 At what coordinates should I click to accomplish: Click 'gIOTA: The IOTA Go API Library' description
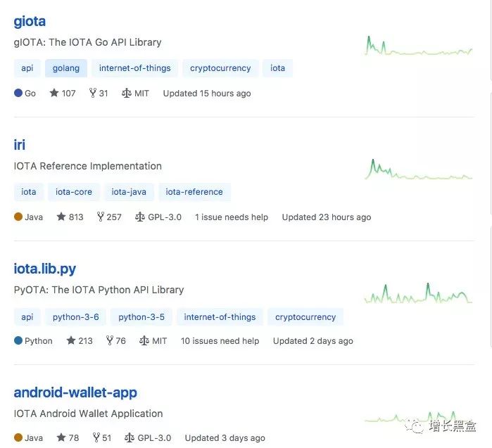point(87,42)
